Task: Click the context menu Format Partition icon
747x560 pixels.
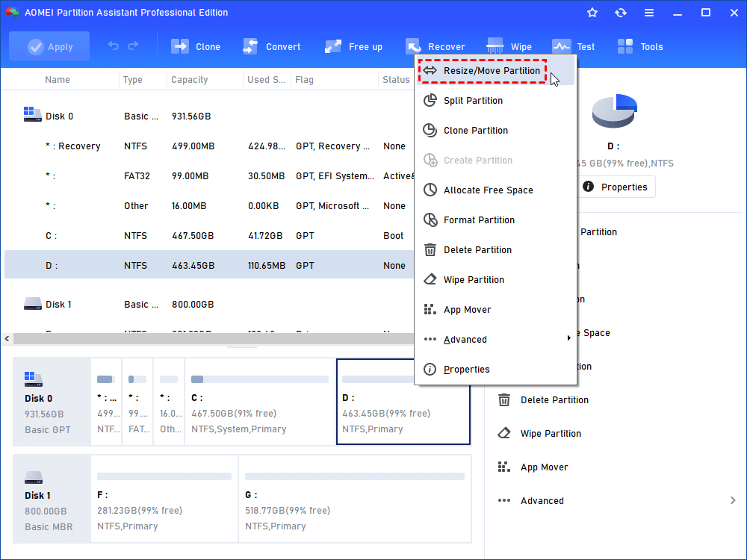Action: click(x=430, y=220)
